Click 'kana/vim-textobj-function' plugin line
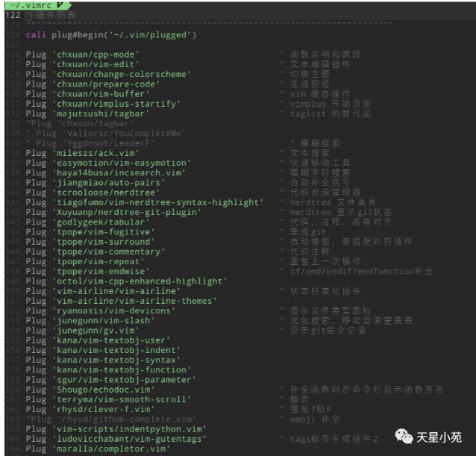 click(108, 370)
